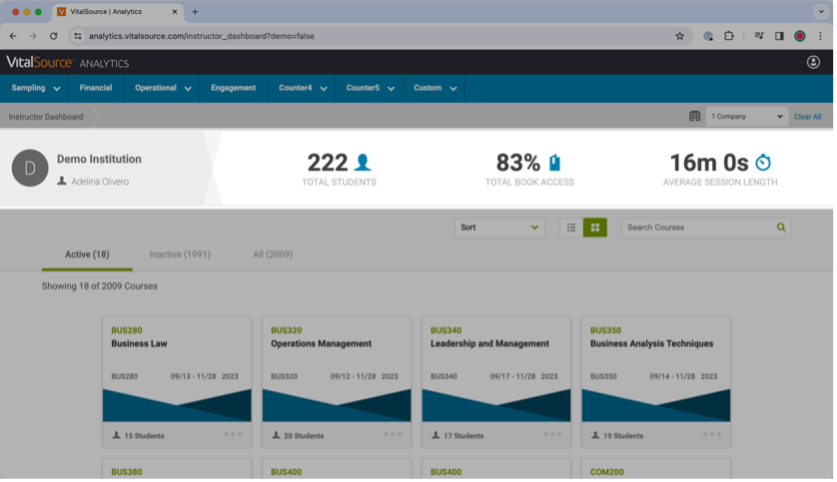Reload the page in browser

click(x=53, y=36)
